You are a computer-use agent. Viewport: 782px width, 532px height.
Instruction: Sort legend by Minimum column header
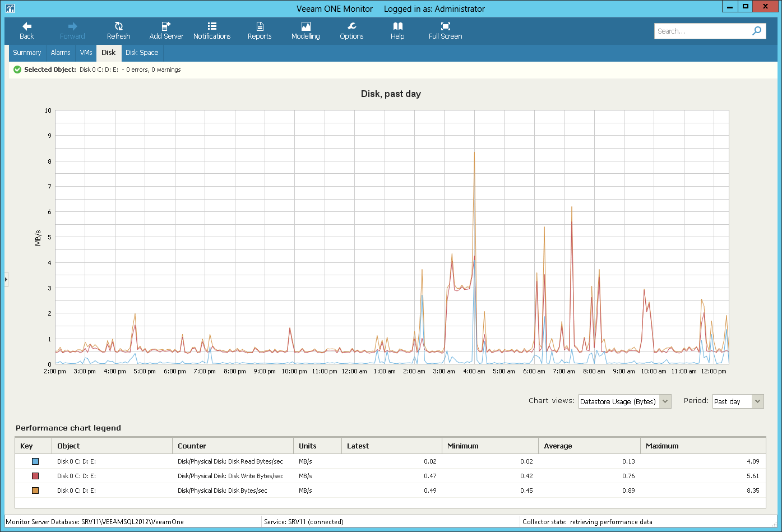pos(491,446)
